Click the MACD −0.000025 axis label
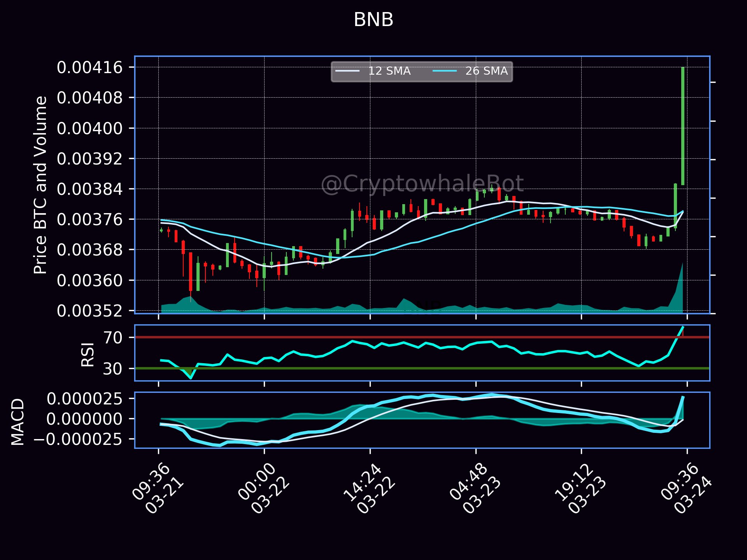The image size is (747, 560). [x=79, y=439]
